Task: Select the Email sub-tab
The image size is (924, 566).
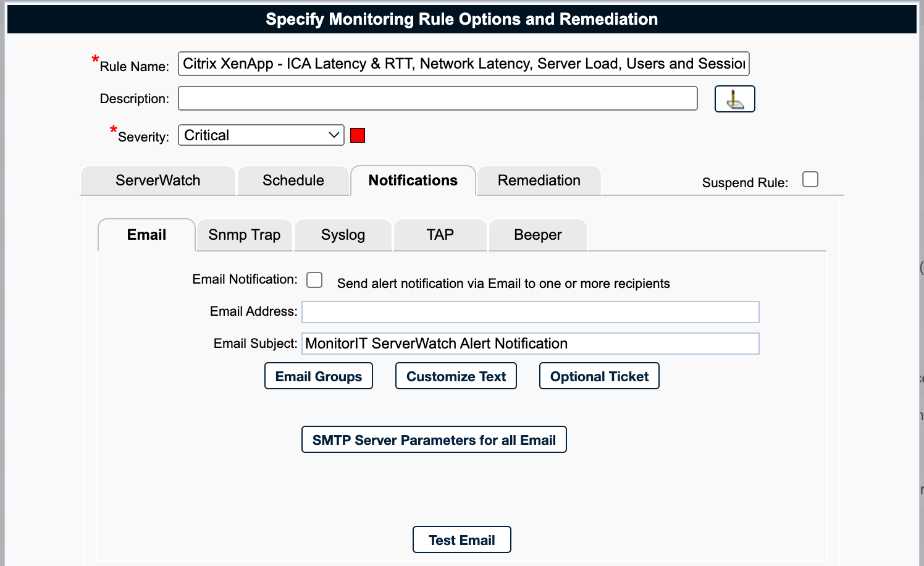Action: coord(146,235)
